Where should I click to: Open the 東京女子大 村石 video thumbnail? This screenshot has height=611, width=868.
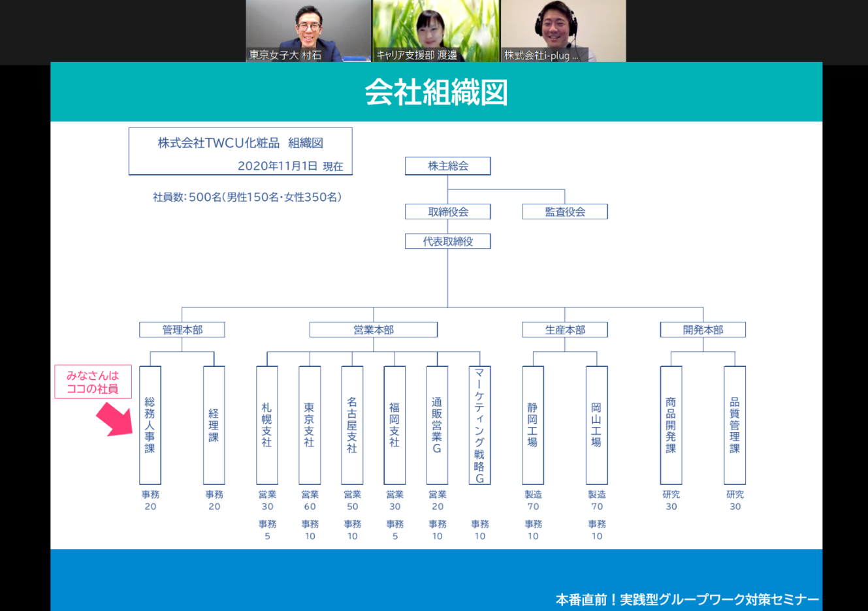pyautogui.click(x=308, y=31)
